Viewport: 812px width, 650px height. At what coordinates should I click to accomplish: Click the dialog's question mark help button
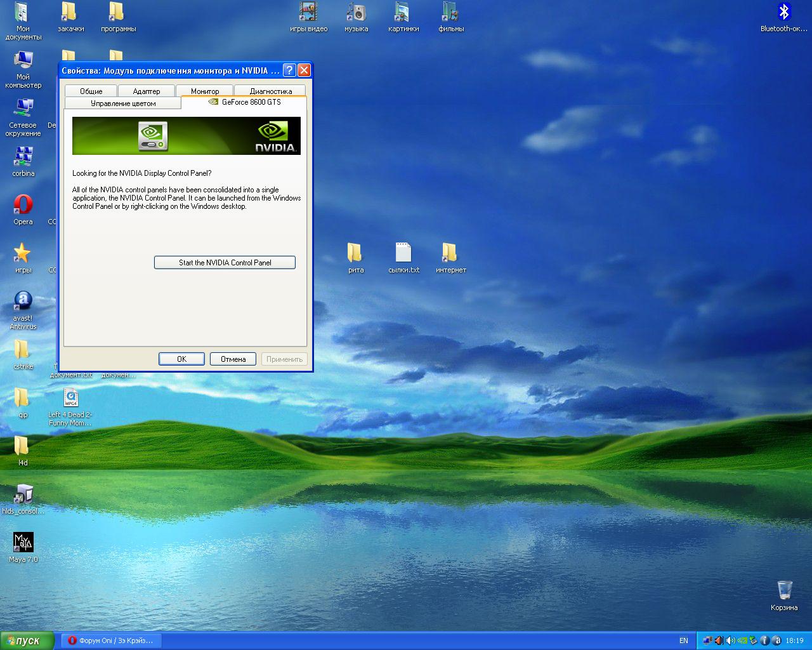pos(289,70)
